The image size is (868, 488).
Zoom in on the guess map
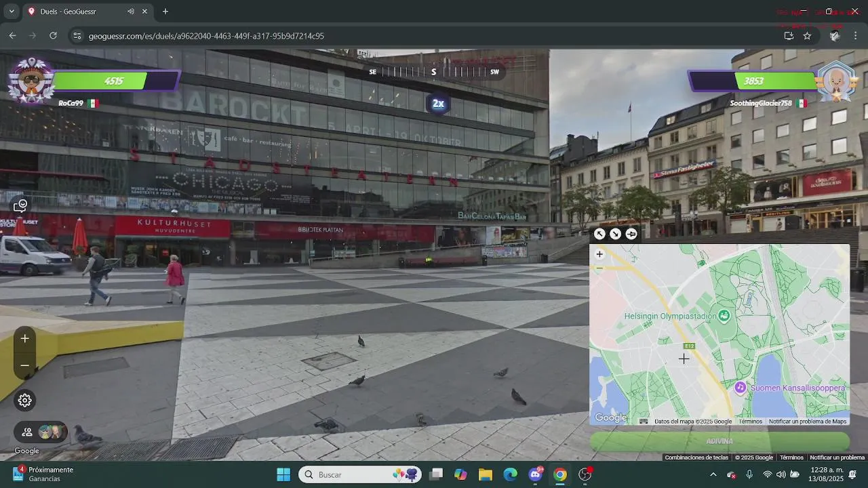(599, 254)
